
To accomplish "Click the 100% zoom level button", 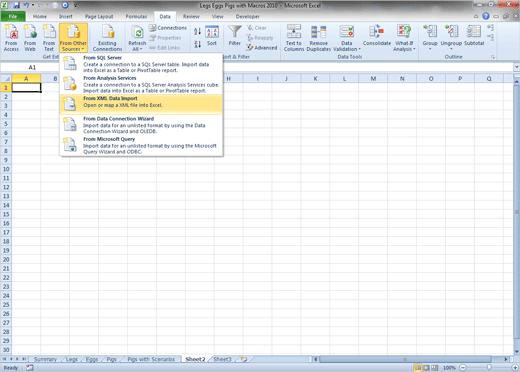I will click(449, 368).
